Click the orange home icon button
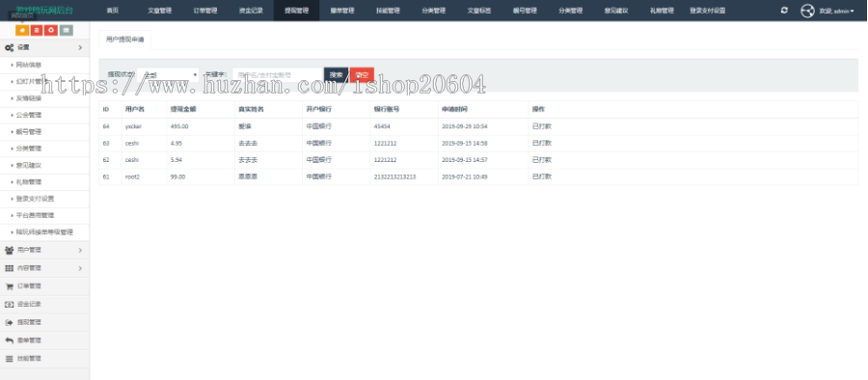Screen dimensions: 868x380 pos(23,30)
